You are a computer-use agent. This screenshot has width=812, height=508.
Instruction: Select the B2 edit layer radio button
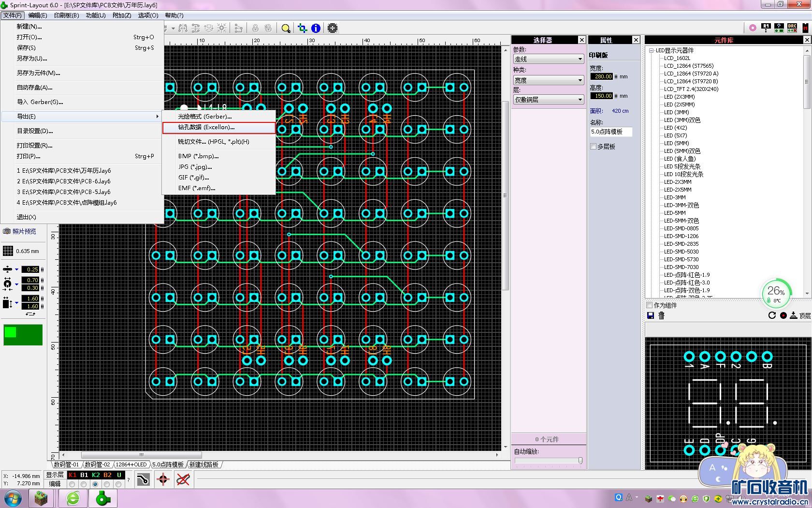pyautogui.click(x=107, y=484)
